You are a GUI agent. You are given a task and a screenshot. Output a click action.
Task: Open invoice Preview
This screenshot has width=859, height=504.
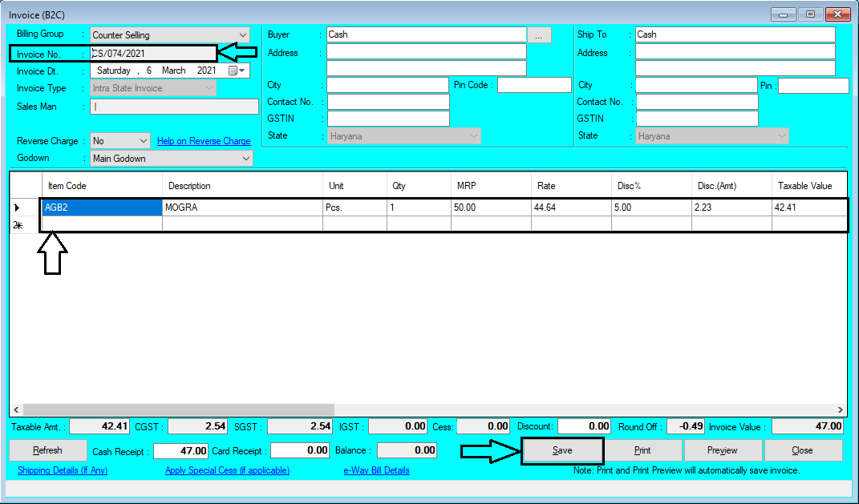723,450
